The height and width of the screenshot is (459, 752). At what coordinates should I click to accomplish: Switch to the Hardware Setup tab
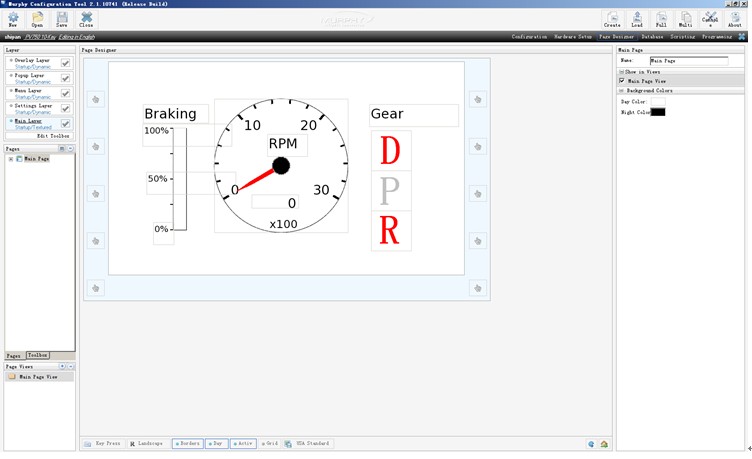573,36
